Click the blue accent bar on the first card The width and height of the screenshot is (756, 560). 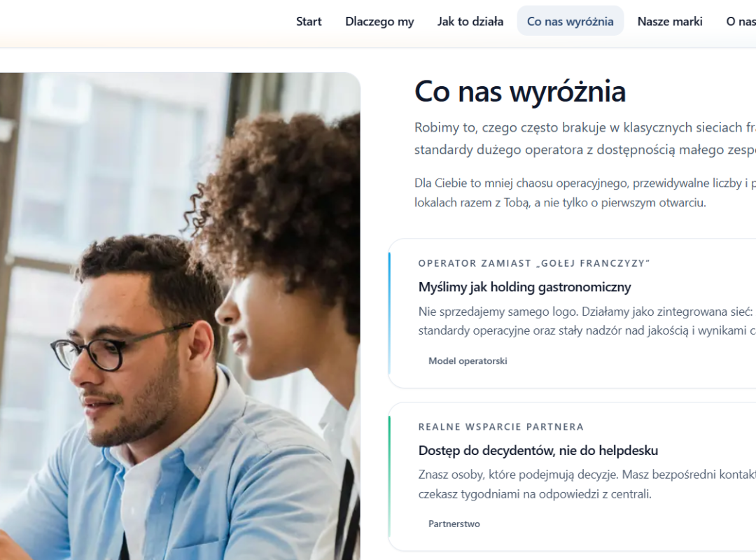390,314
